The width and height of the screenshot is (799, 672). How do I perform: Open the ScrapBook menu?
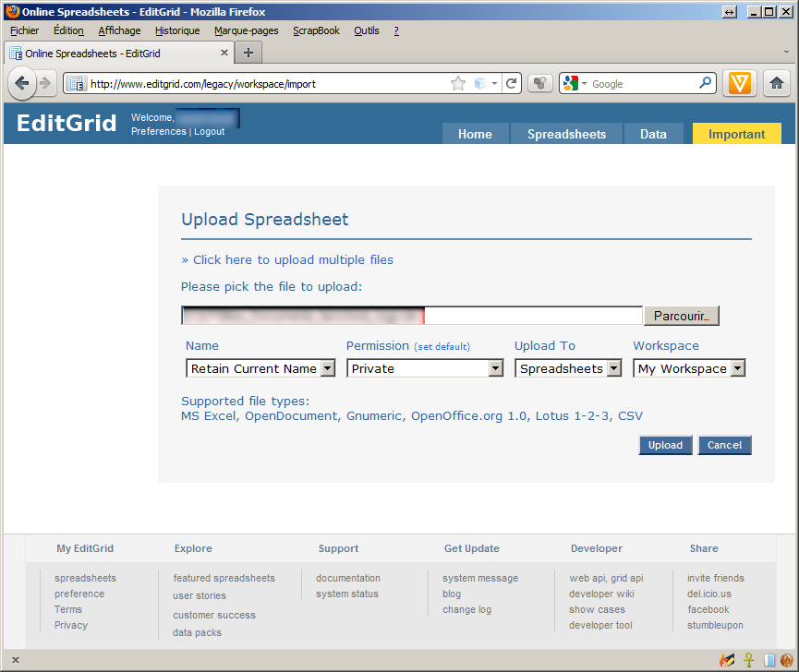[x=316, y=30]
